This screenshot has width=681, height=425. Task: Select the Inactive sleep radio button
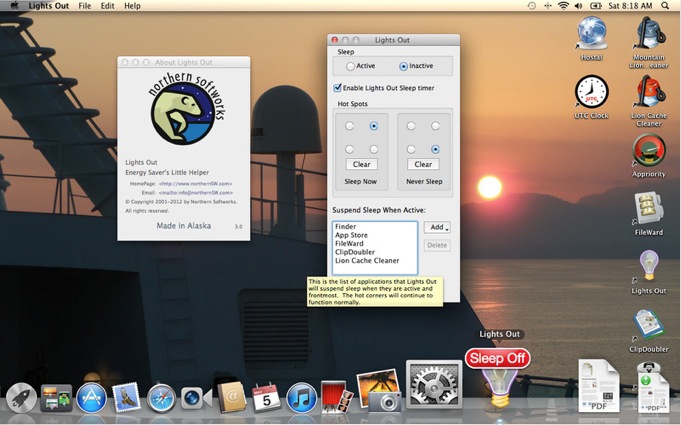pos(404,66)
